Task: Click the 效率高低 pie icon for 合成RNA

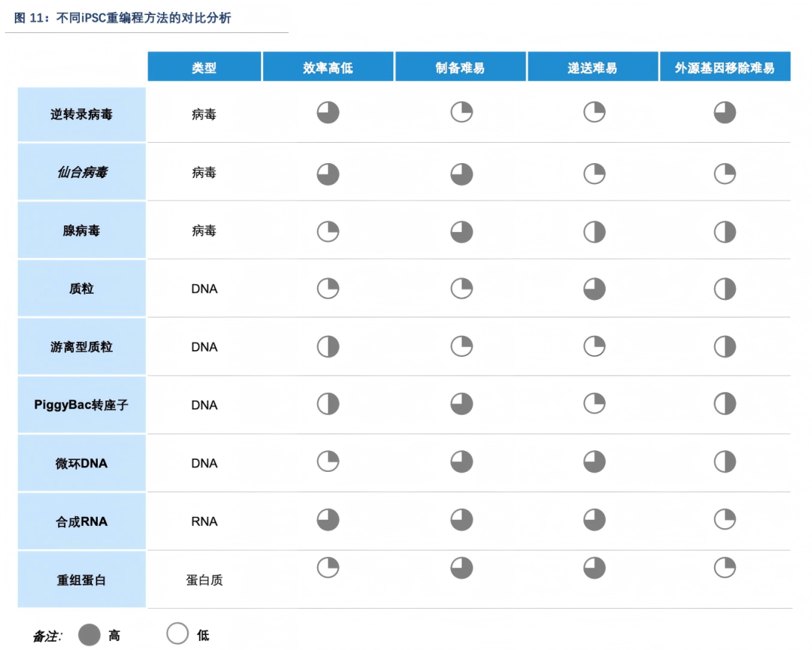Action: tap(328, 519)
